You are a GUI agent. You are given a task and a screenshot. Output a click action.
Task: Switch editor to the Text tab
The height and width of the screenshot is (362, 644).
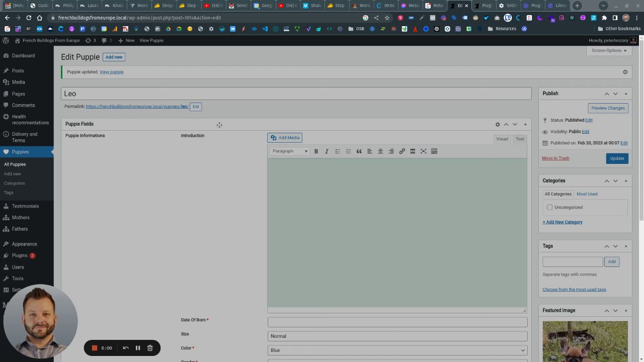520,139
